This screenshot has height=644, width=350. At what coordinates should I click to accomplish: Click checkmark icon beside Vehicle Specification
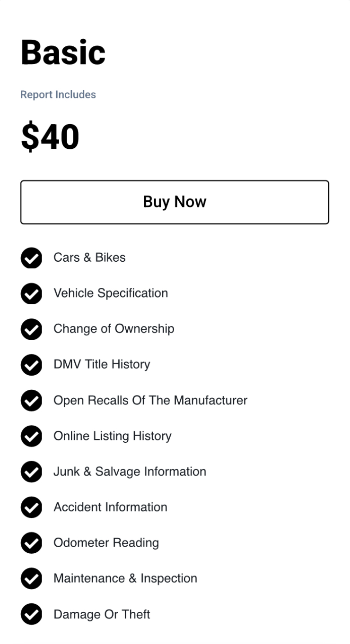pos(31,293)
